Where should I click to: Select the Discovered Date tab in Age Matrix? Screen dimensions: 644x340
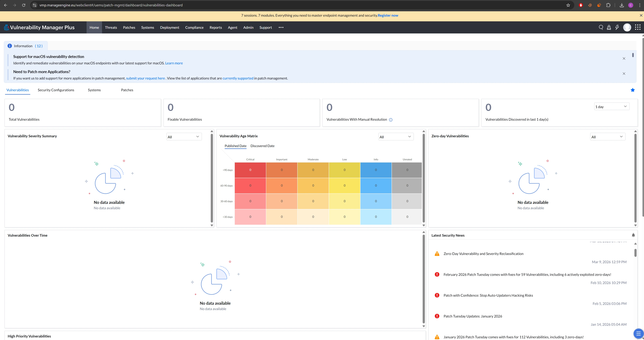262,146
